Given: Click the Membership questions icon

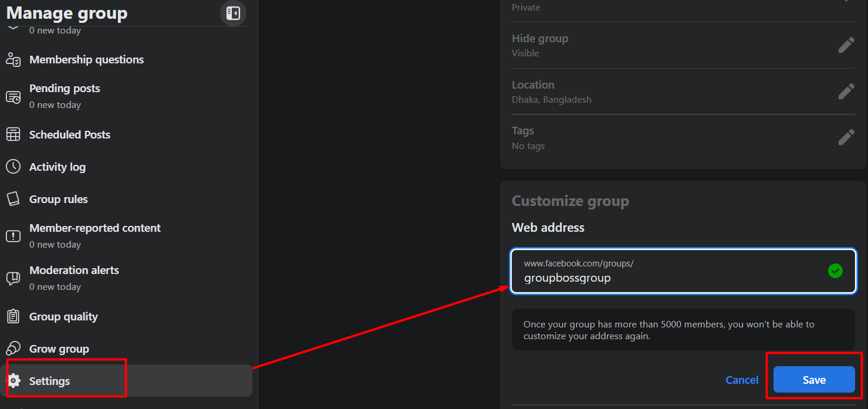Looking at the screenshot, I should pyautogui.click(x=13, y=59).
